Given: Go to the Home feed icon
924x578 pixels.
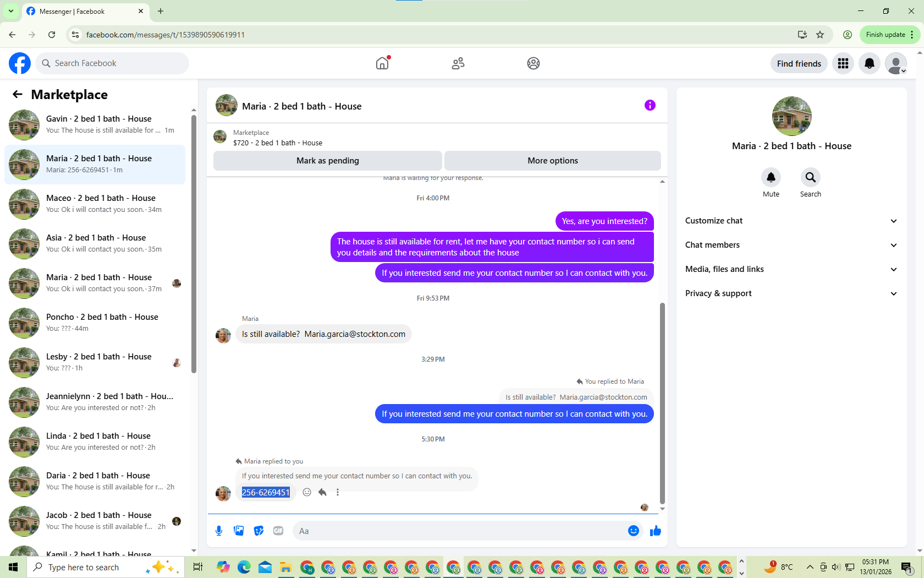Looking at the screenshot, I should click(x=382, y=63).
